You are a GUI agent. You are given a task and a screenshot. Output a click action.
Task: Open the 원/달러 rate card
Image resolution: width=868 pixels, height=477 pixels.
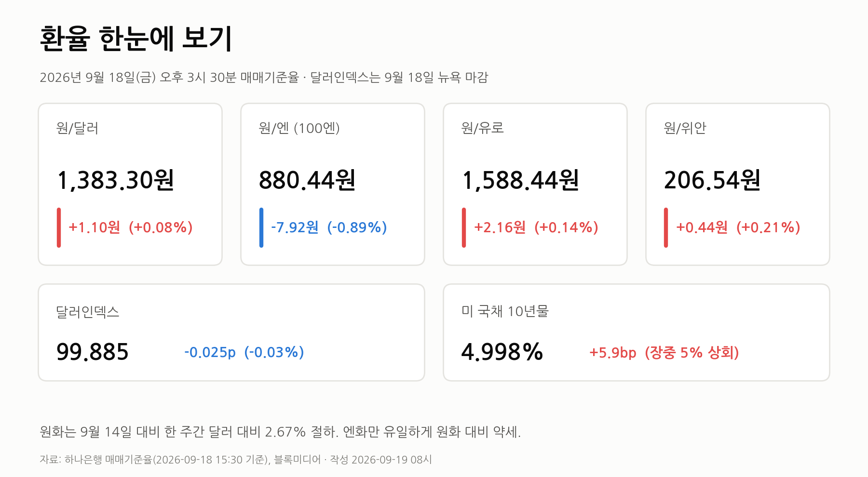pyautogui.click(x=130, y=184)
